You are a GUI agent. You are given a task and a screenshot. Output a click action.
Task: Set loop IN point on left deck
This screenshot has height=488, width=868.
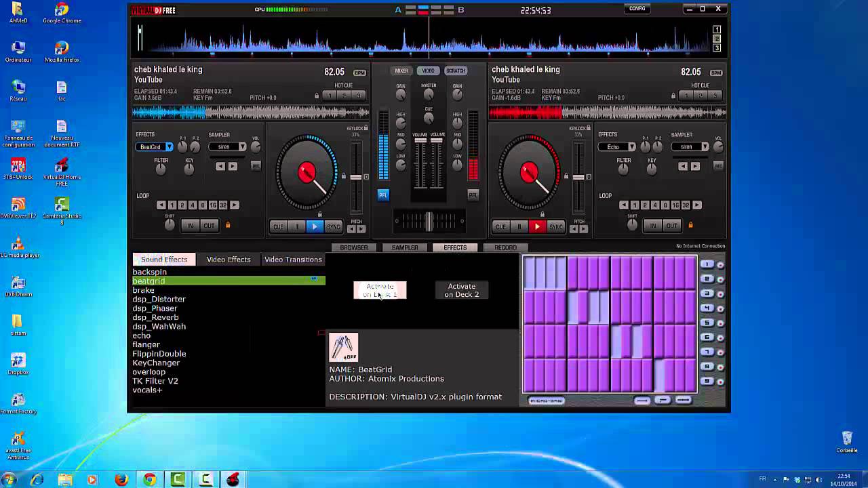pos(191,226)
